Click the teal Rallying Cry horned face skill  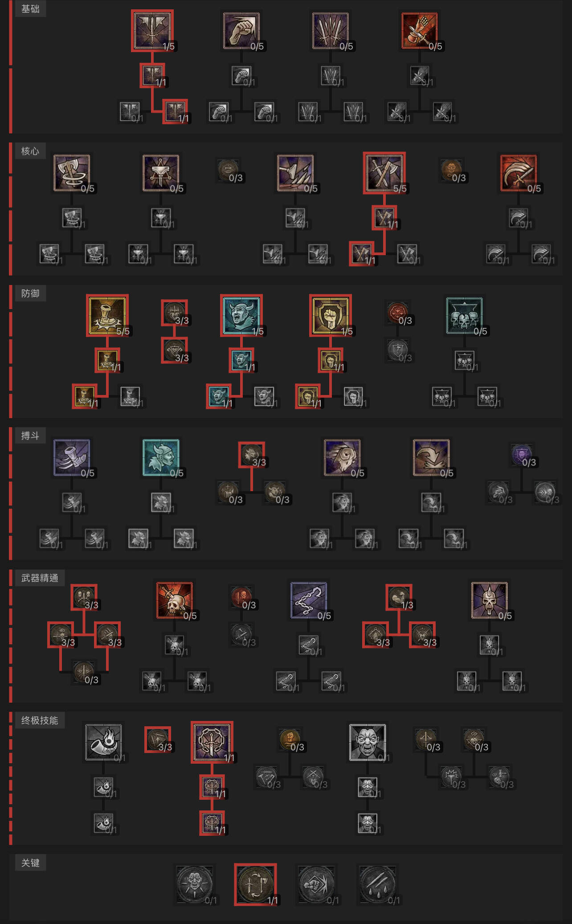(x=241, y=316)
